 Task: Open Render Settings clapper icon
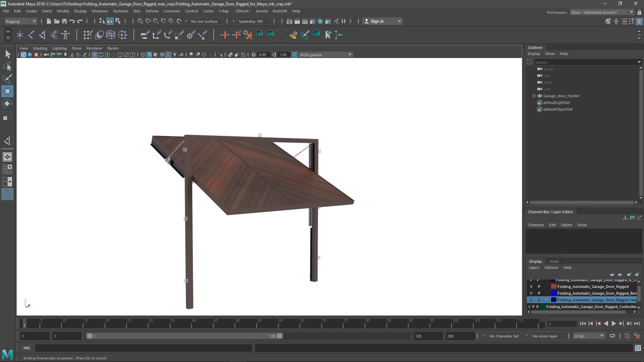[x=312, y=21]
